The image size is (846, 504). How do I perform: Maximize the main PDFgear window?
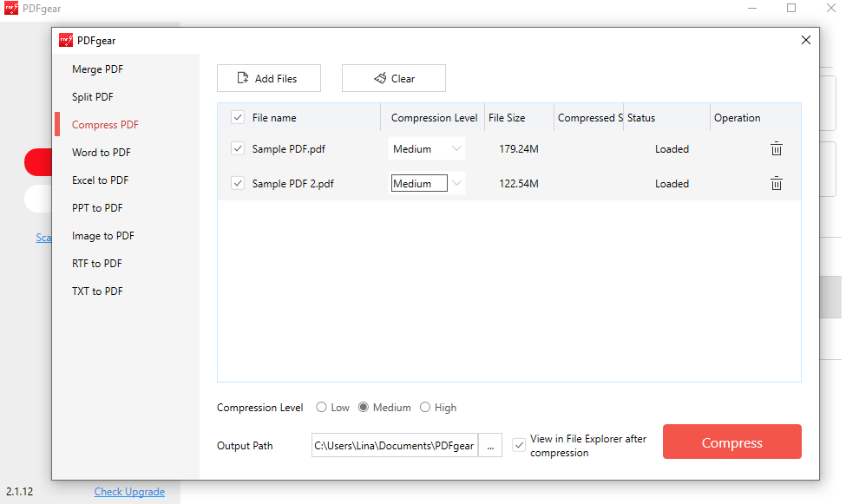point(791,8)
